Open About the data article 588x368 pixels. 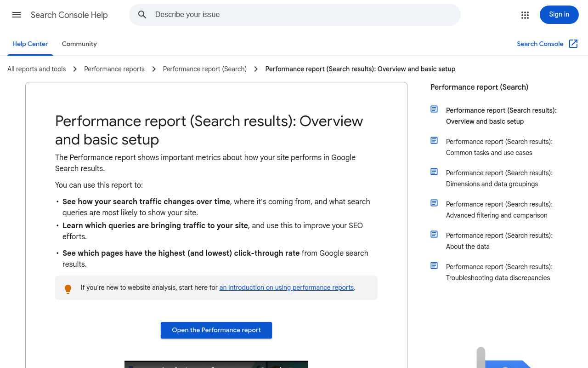[x=499, y=241]
